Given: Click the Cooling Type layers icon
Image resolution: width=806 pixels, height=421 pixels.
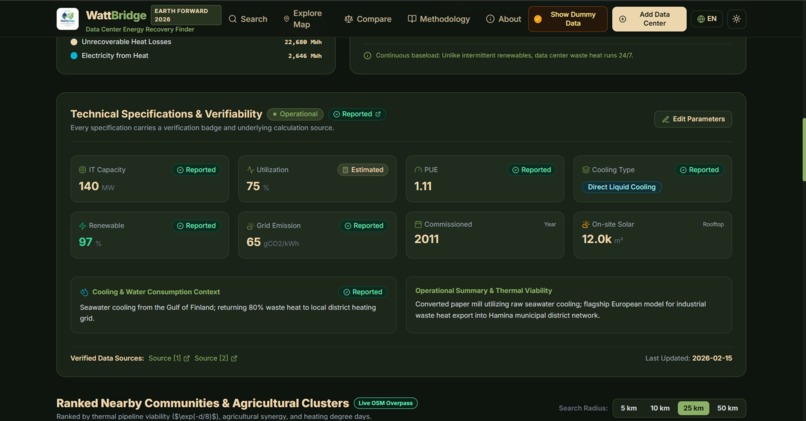Looking at the screenshot, I should (x=585, y=170).
